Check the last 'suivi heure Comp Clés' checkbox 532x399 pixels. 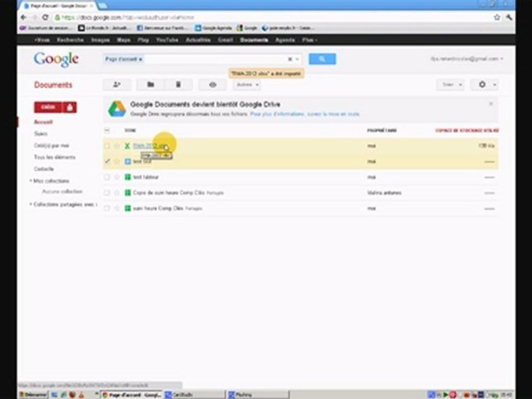point(107,208)
